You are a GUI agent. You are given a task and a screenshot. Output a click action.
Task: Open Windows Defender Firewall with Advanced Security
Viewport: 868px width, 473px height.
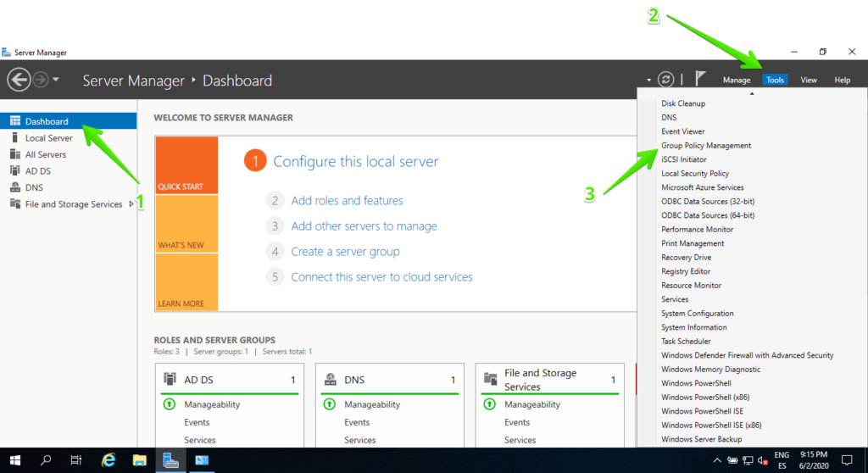coord(748,355)
